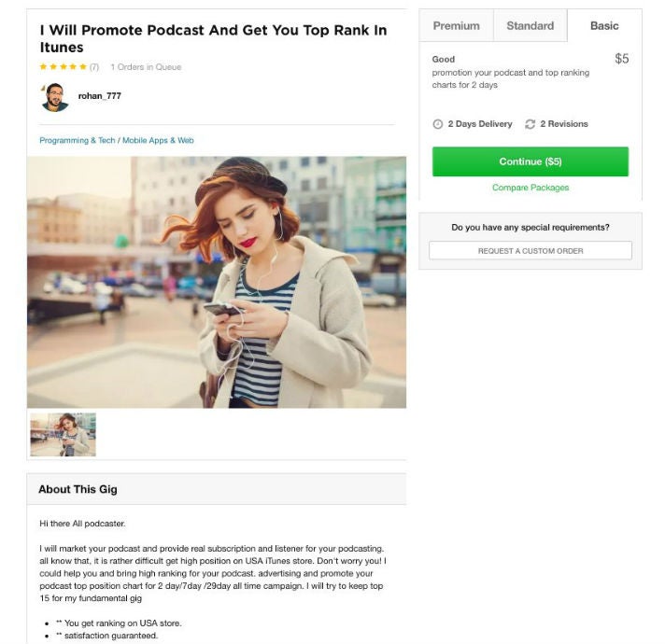Open the Mobile Apps & Web link
Screen dimensions: 665x644
tap(158, 140)
